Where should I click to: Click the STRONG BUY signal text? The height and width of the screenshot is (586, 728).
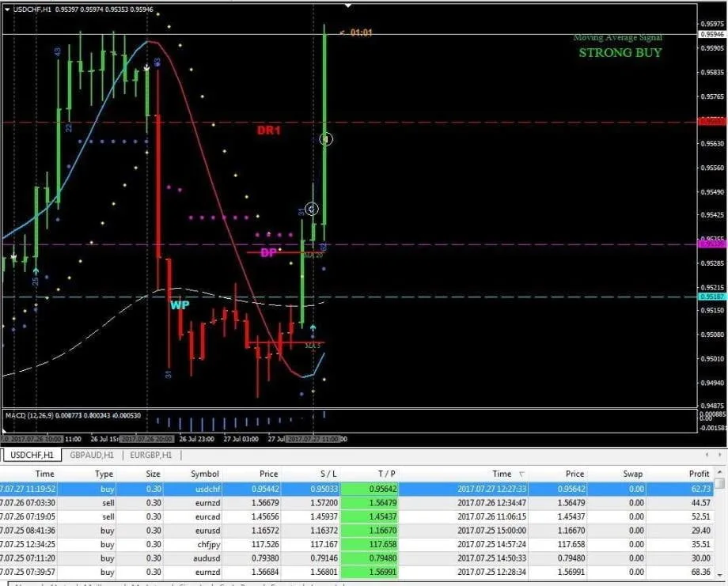click(x=622, y=52)
